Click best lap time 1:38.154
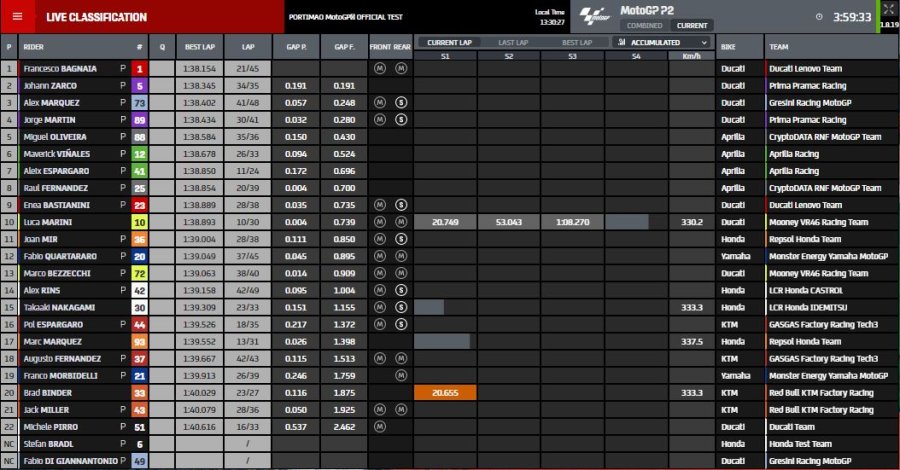Image resolution: width=900 pixels, height=470 pixels. [x=200, y=68]
